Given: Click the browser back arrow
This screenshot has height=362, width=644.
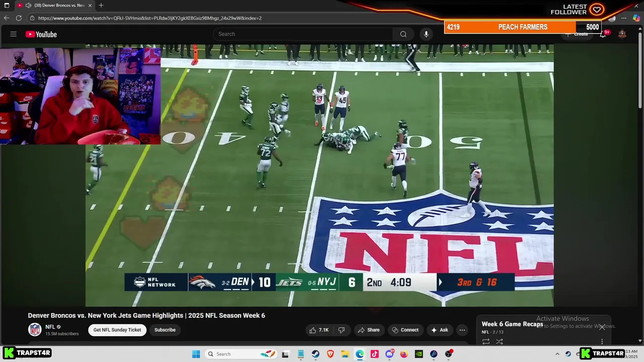Looking at the screenshot, I should click(x=7, y=18).
